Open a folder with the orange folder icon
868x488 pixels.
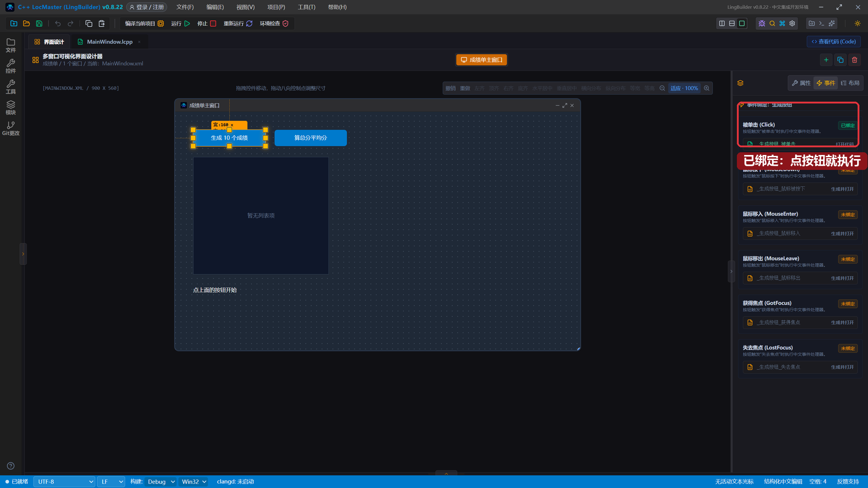26,23
